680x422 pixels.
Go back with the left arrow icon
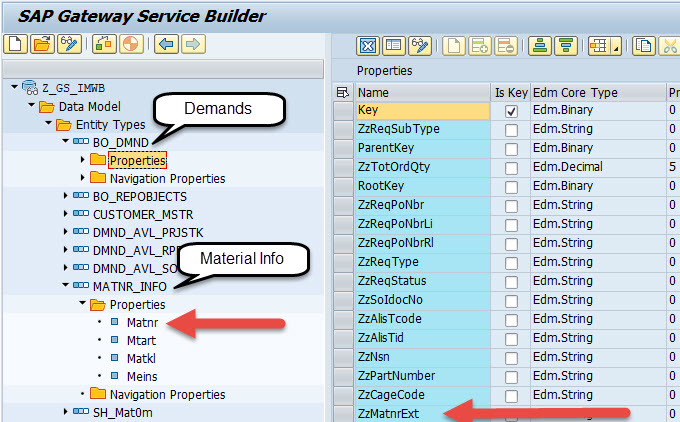pos(166,44)
